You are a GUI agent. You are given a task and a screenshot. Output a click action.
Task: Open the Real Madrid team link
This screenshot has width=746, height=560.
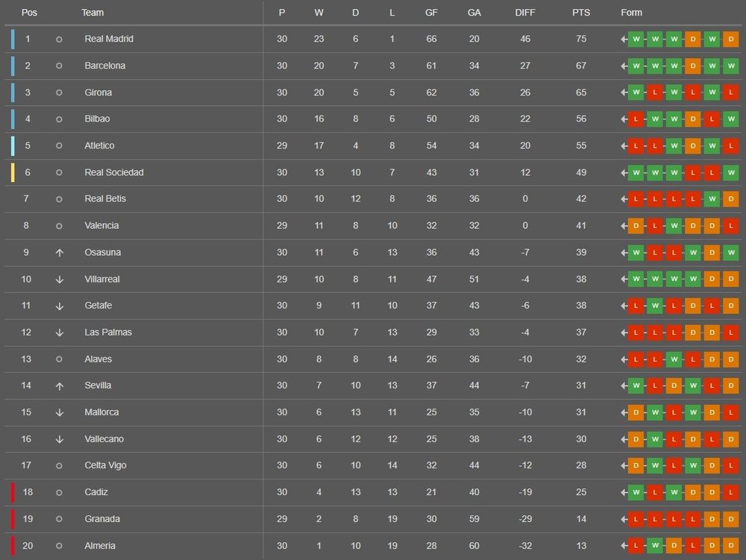click(109, 39)
